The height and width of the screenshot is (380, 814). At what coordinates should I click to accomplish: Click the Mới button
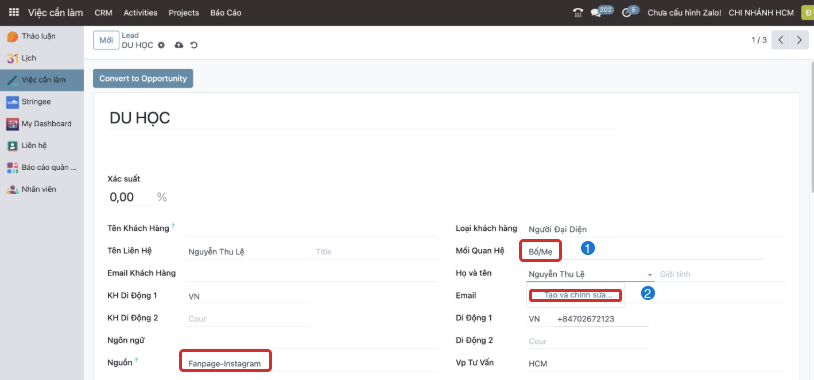[x=106, y=40]
